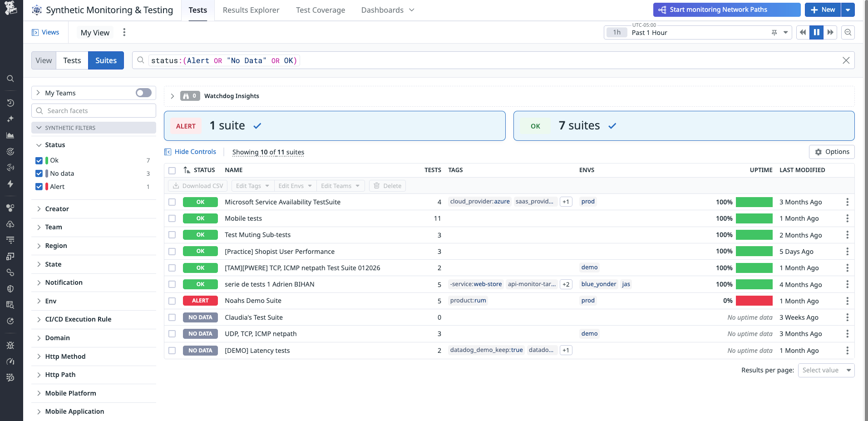Switch to the Tests tab
Screen dimensions: 868x421
[72, 60]
